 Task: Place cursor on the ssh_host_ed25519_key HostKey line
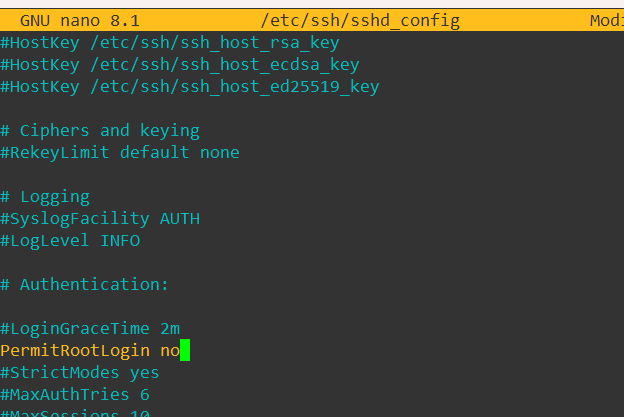pos(189,87)
